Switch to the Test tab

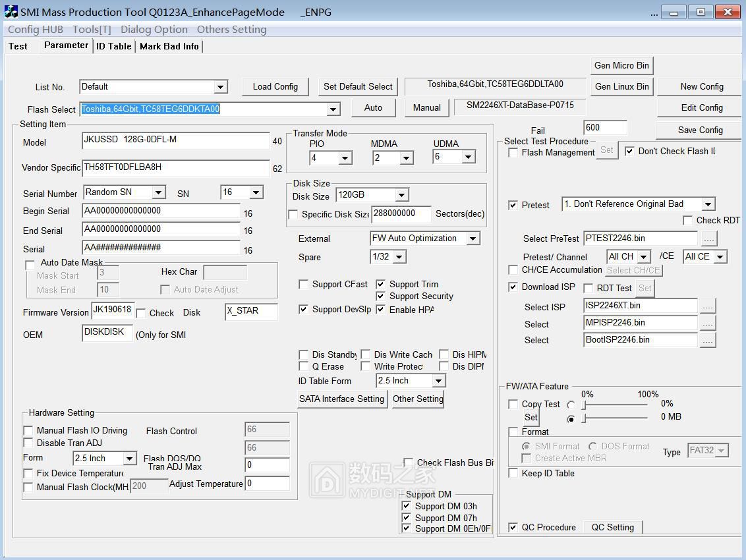[x=18, y=46]
